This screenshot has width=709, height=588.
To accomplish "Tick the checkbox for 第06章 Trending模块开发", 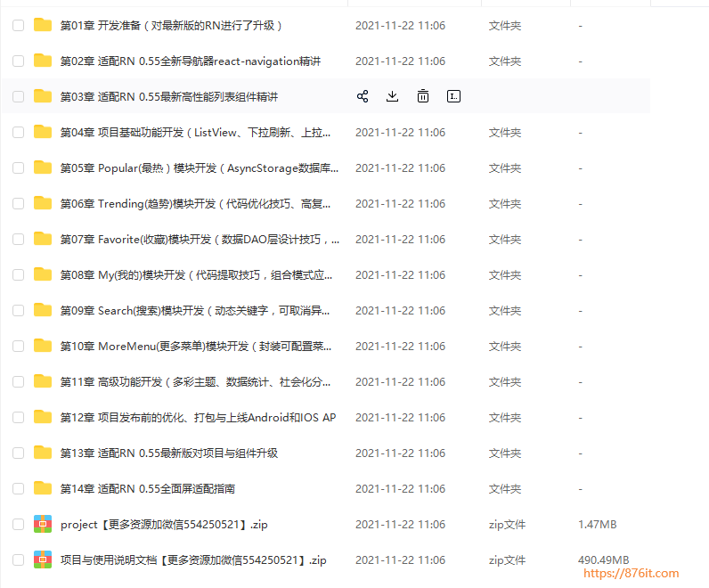I will click(18, 203).
